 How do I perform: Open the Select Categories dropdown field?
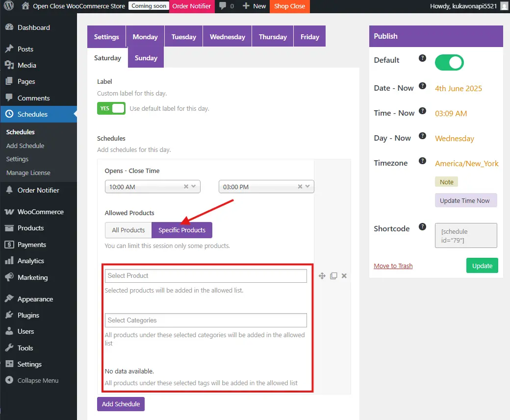(x=206, y=320)
